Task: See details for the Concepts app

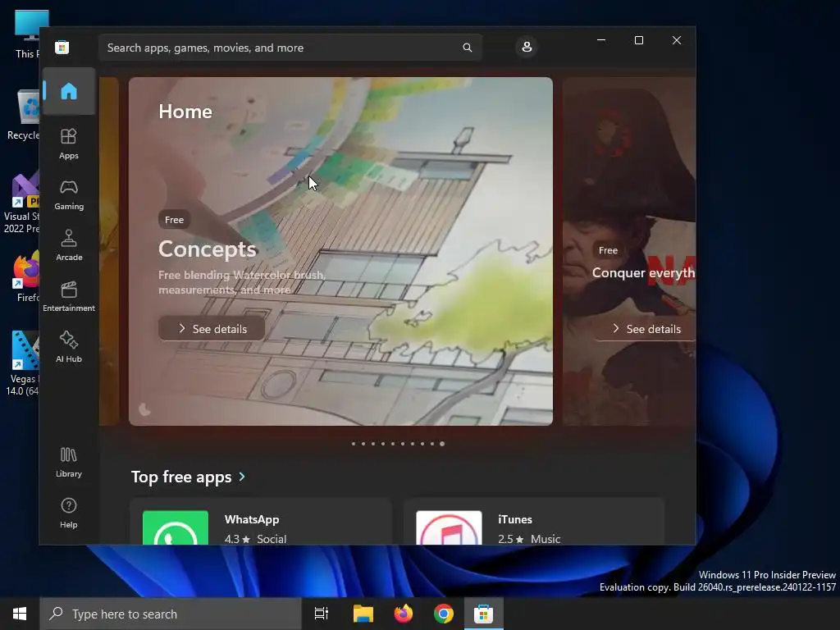Action: tap(212, 328)
